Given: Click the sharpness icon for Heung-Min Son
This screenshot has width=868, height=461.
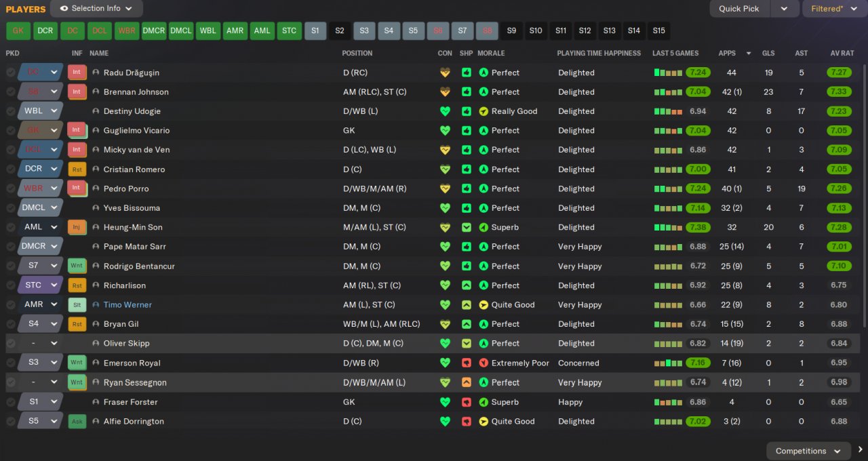Looking at the screenshot, I should tap(467, 227).
